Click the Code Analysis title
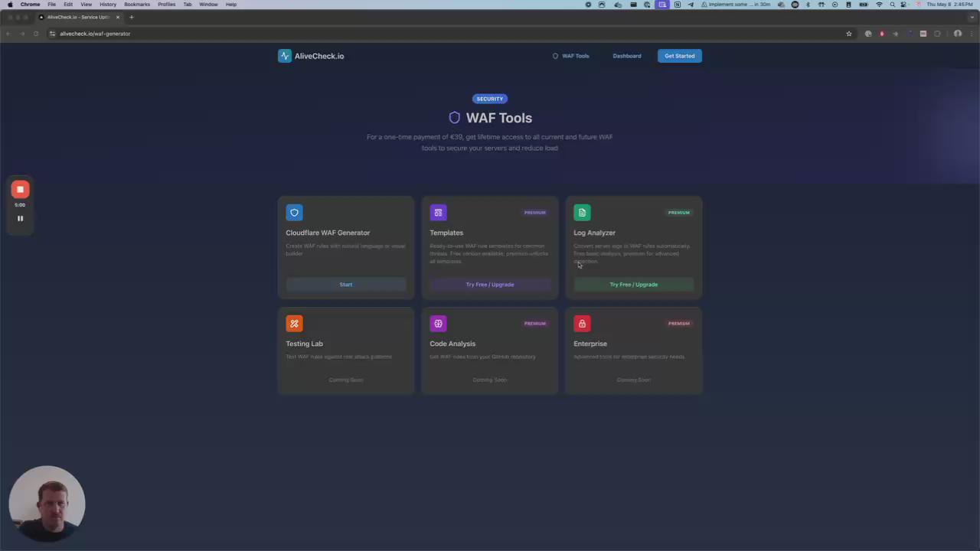Screen dimensions: 980x551 [452, 344]
